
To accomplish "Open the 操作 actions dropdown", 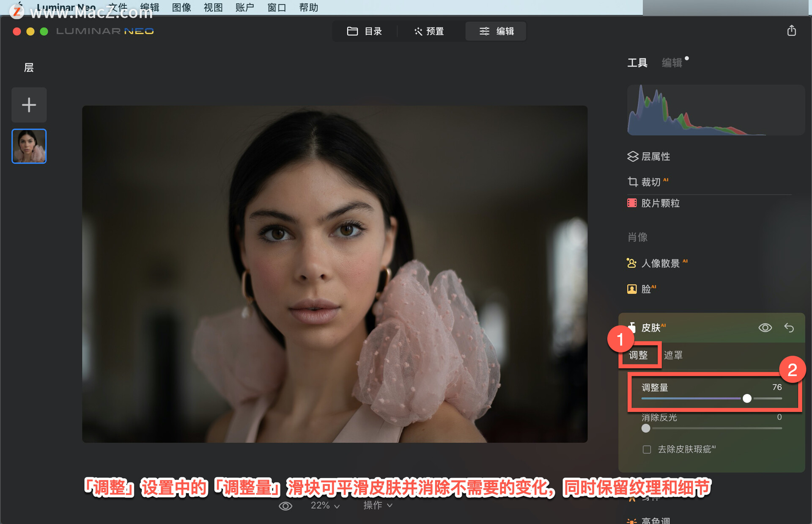I will [x=378, y=505].
